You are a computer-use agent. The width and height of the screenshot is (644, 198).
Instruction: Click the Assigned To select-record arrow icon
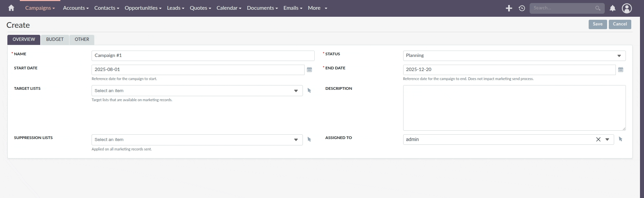(x=621, y=139)
